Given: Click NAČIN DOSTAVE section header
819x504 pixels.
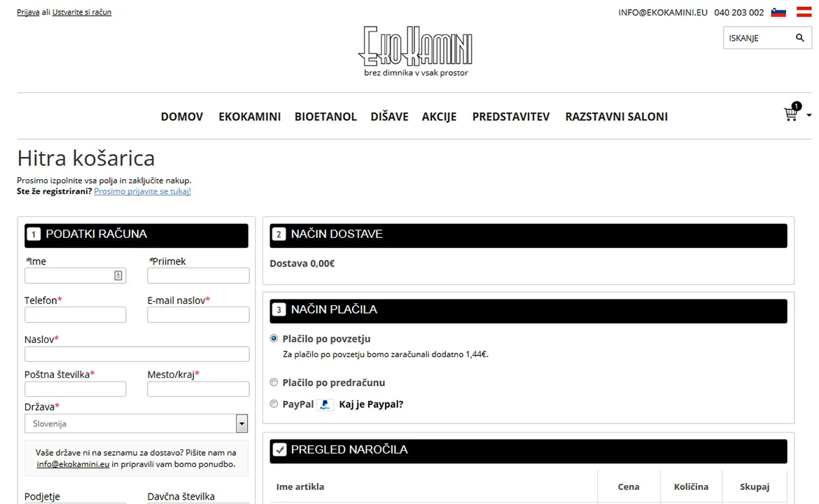Looking at the screenshot, I should [528, 235].
